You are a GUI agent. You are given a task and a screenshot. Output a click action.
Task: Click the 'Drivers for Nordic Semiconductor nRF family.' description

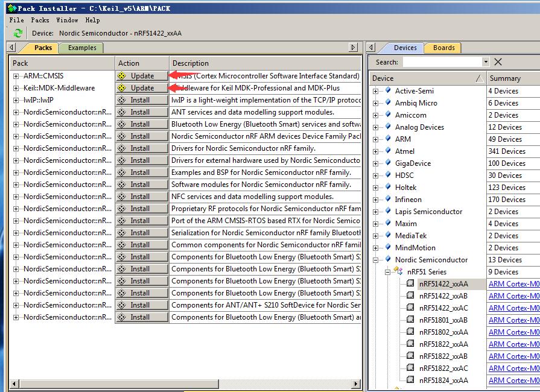(243, 148)
